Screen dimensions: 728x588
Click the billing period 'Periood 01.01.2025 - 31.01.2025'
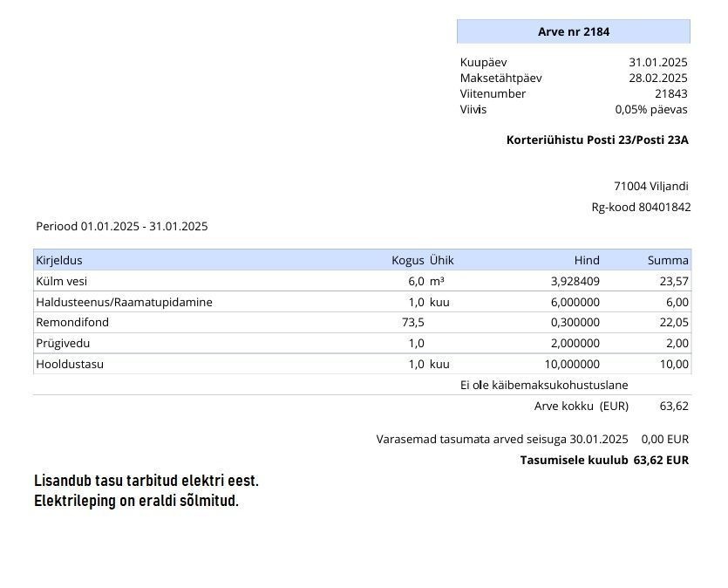coord(121,226)
